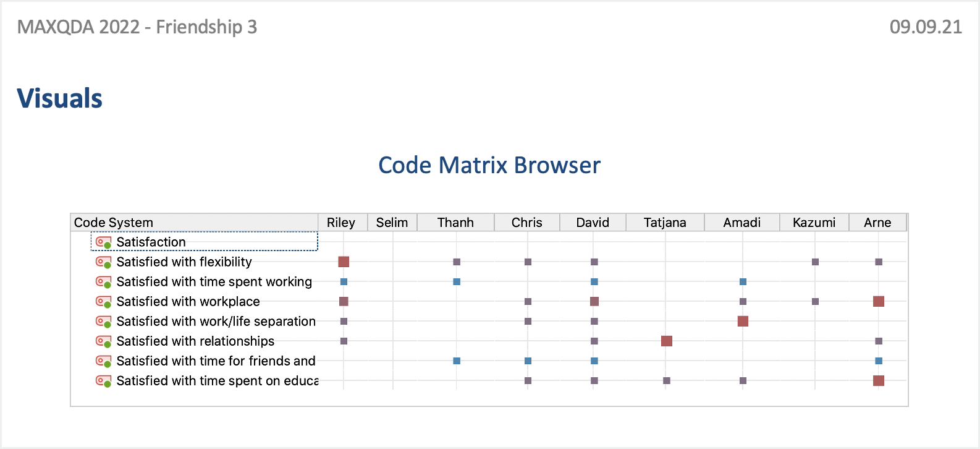Image resolution: width=980 pixels, height=449 pixels.
Task: Click Arne's blue square for time for friends
Action: pos(879,361)
